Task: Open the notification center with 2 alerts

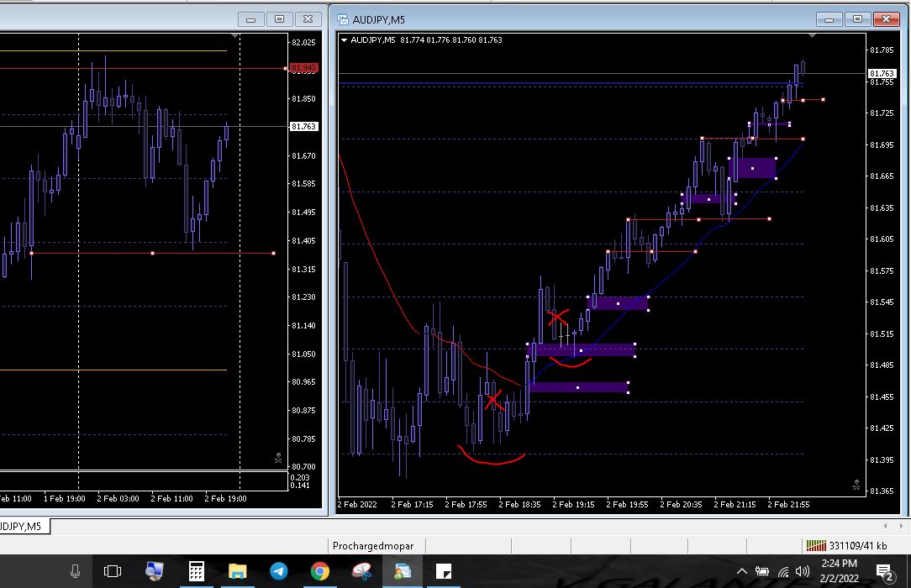Action: [x=884, y=572]
